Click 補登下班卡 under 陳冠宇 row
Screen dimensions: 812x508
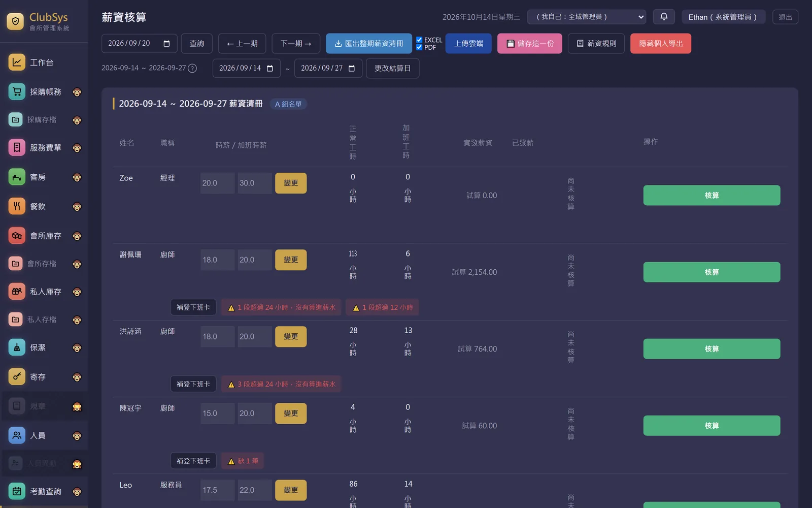[193, 461]
